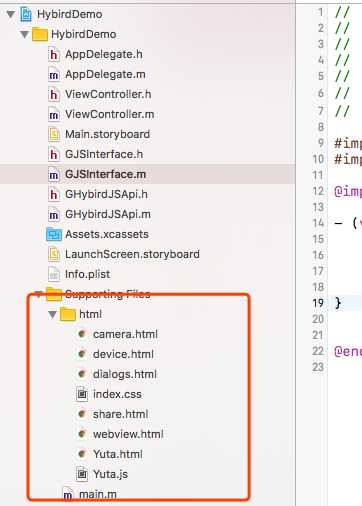Open index.css file

pyautogui.click(x=117, y=394)
